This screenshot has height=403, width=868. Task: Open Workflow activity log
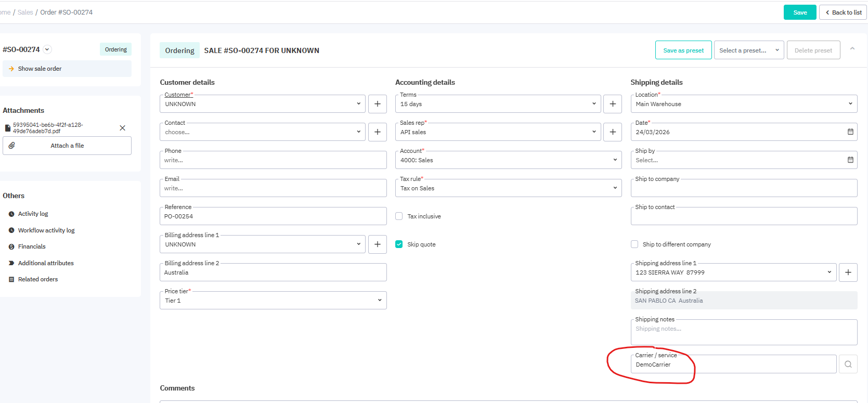[x=46, y=230]
